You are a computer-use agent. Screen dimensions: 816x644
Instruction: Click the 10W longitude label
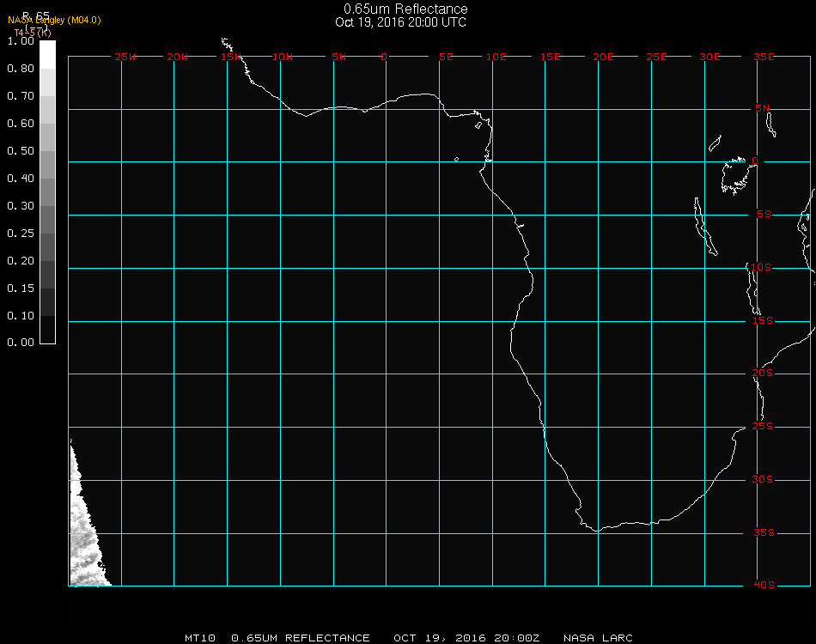tap(283, 57)
